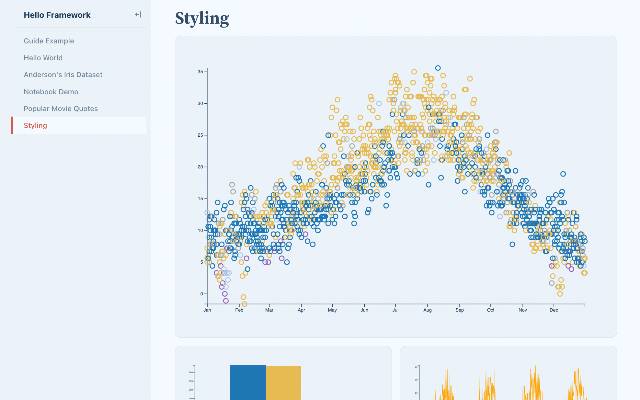
Task: Click the Sep label on x-axis
Action: pyautogui.click(x=459, y=310)
